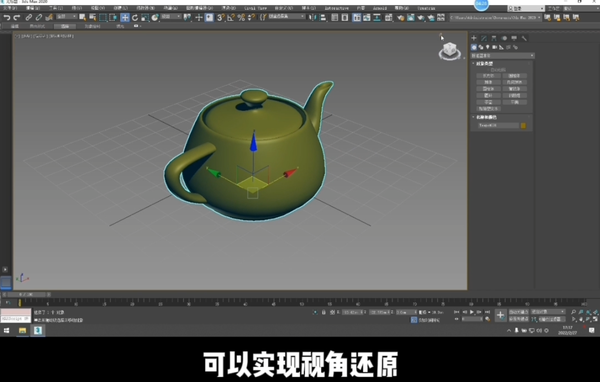Select the Shapes category icon
This screenshot has width=600, height=382.
point(481,47)
